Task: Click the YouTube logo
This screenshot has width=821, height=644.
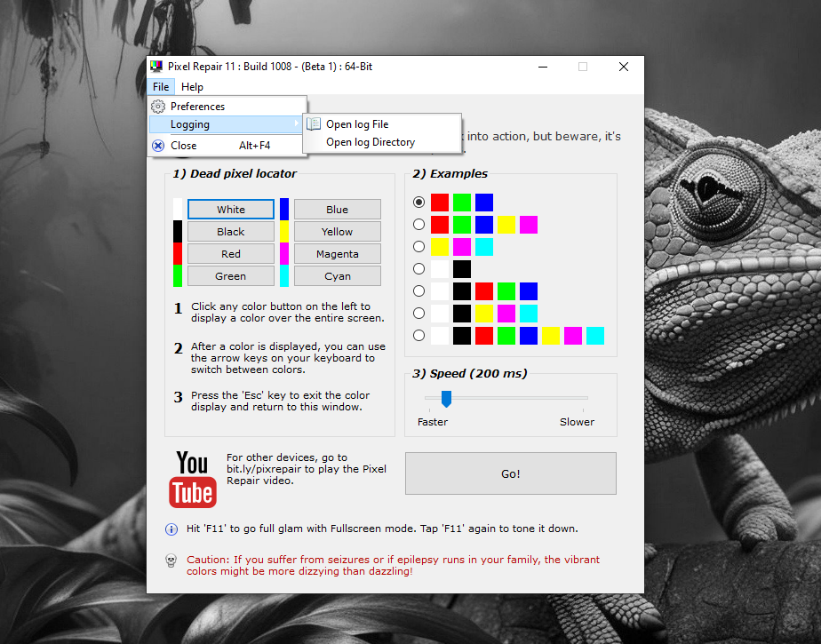Action: [192, 479]
